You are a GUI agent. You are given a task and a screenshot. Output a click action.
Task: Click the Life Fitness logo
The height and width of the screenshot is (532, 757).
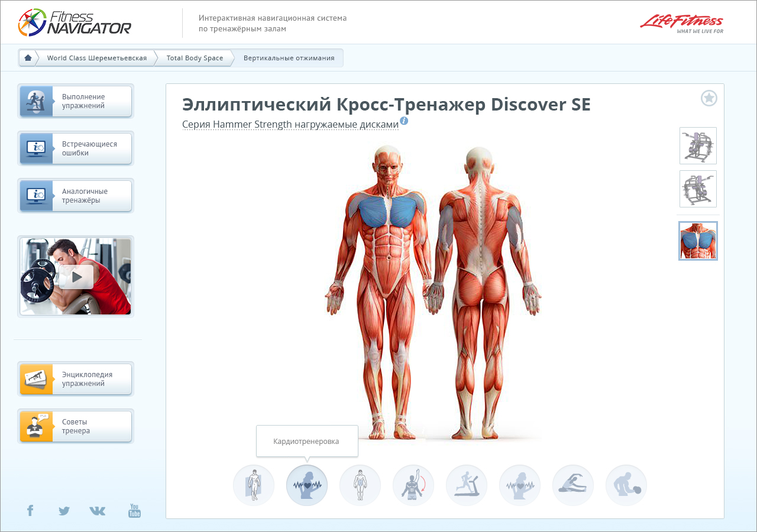click(681, 24)
